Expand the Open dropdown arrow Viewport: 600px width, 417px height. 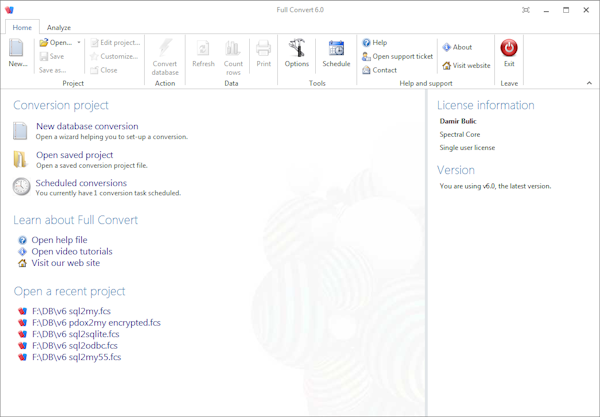click(x=79, y=42)
